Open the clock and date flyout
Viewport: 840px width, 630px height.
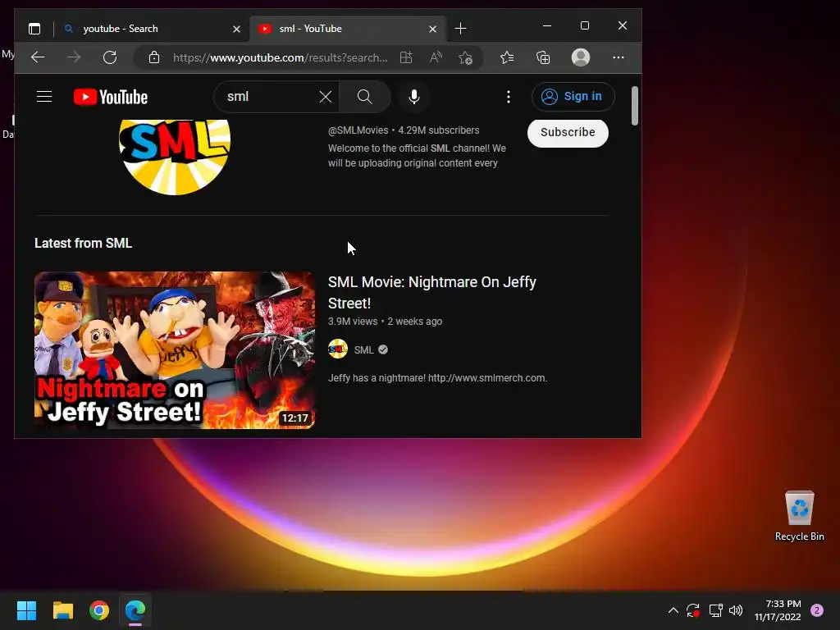pyautogui.click(x=778, y=610)
